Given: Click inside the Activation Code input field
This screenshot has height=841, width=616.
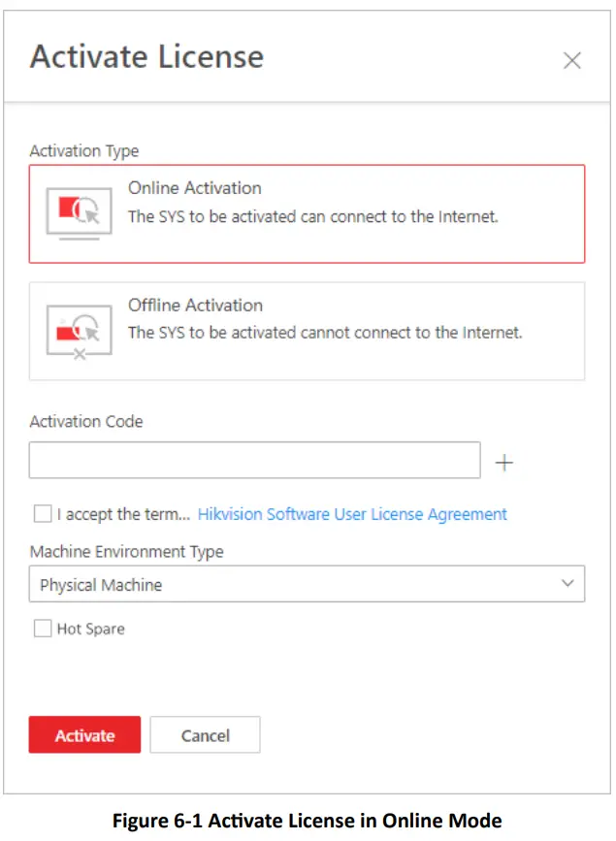Looking at the screenshot, I should [x=255, y=460].
